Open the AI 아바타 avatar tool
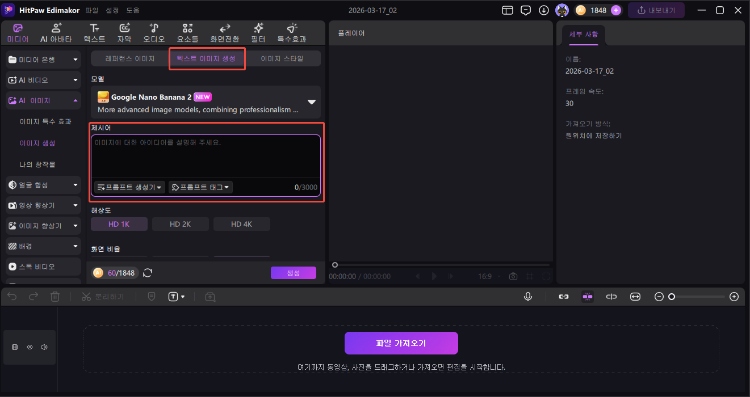The image size is (750, 397). click(x=56, y=33)
